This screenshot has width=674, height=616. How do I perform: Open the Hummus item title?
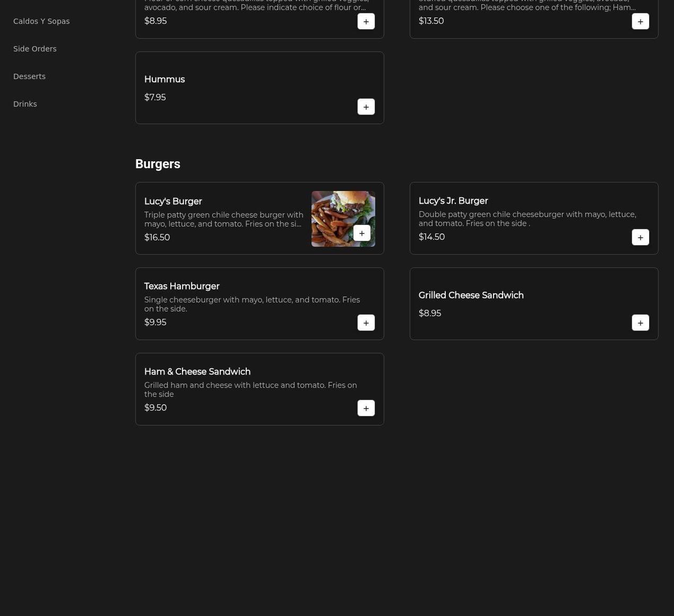click(165, 80)
